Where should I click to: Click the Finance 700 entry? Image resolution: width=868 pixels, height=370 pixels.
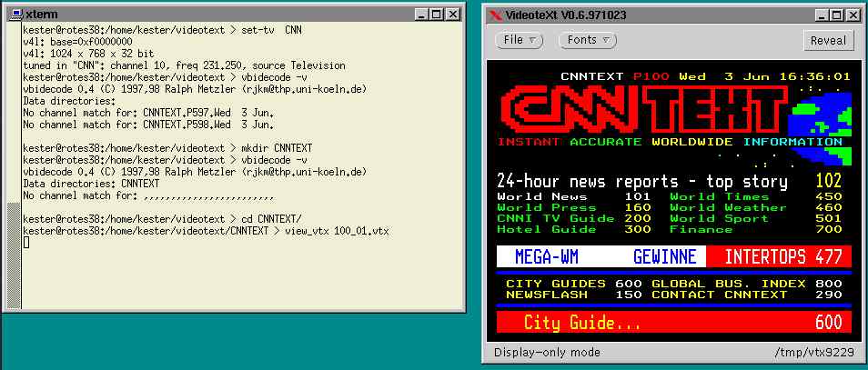(756, 229)
